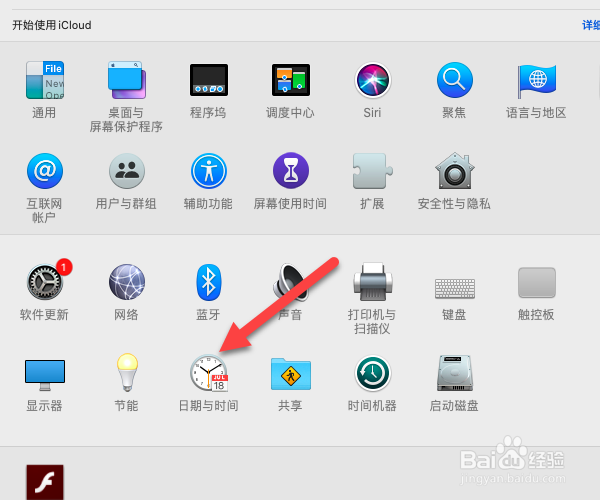
Task: Open the 聚焦 (Spotlight) preferences
Action: pyautogui.click(x=455, y=80)
